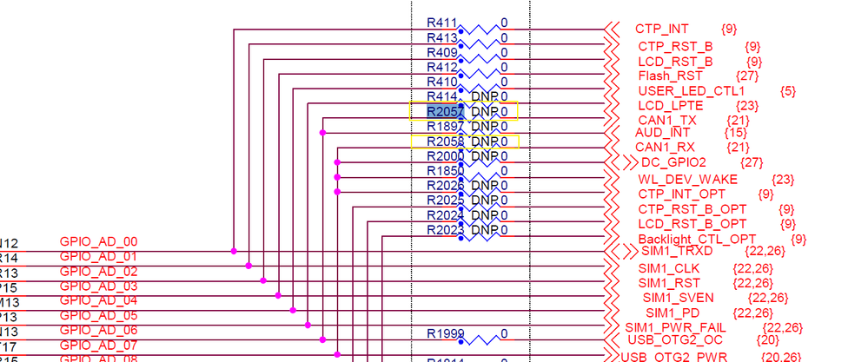Click the SIM1_RST net label
This screenshot has width=868, height=362.
(x=667, y=283)
